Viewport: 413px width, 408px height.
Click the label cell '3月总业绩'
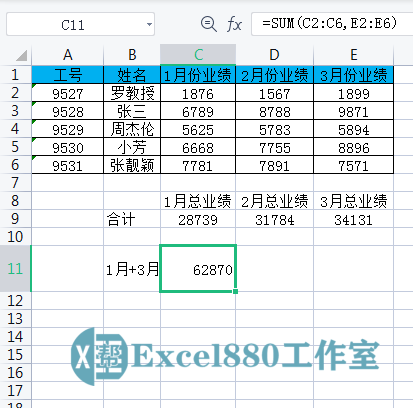pyautogui.click(x=354, y=201)
